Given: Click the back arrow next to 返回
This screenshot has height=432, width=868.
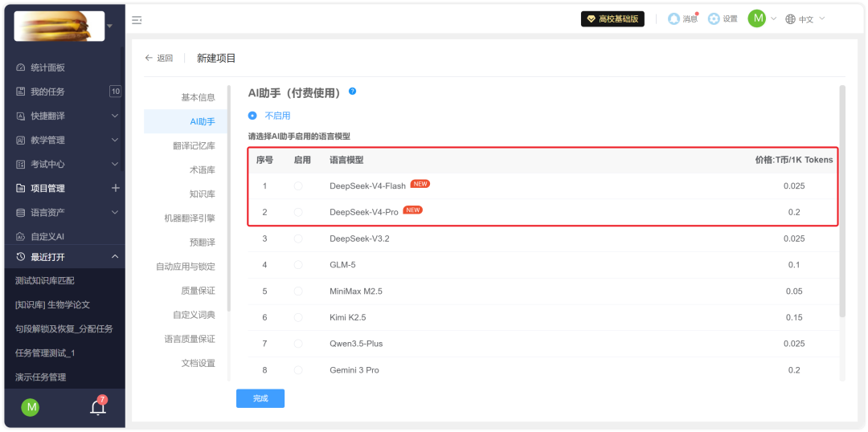Looking at the screenshot, I should 149,58.
